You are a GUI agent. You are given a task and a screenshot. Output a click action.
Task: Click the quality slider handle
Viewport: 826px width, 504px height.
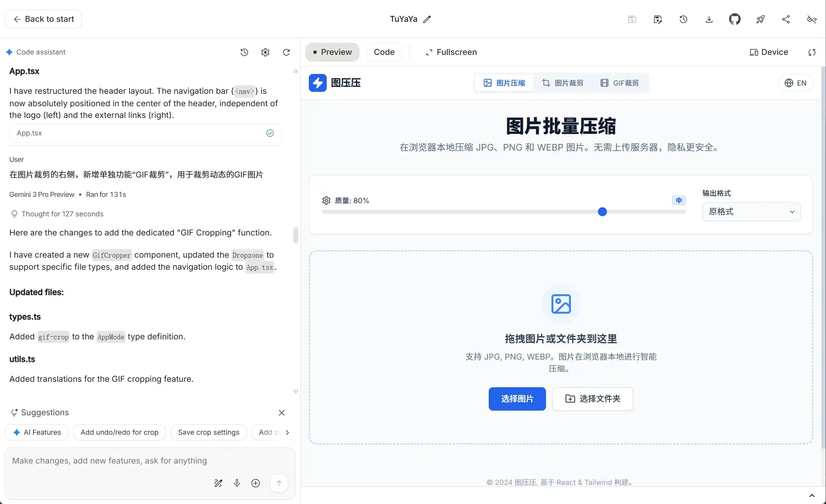602,212
